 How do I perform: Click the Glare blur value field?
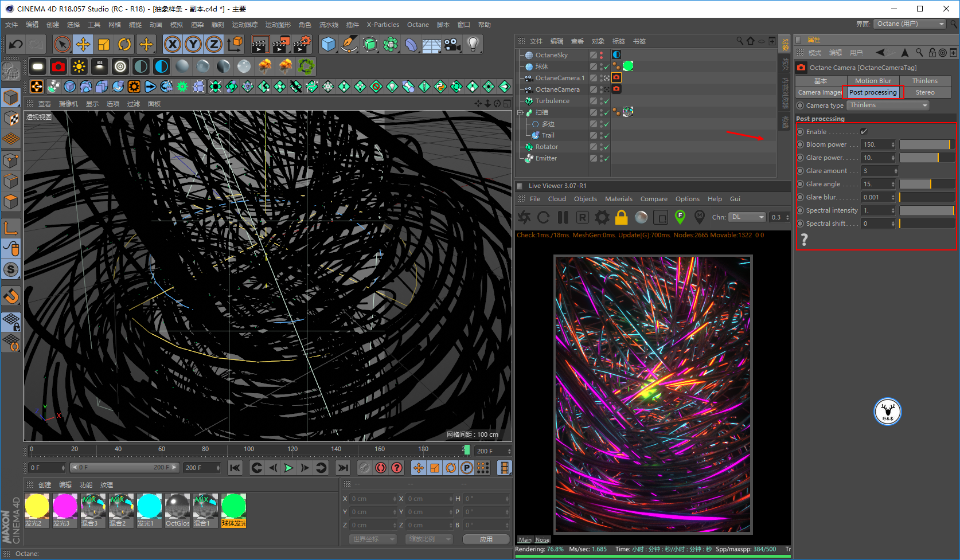tap(876, 197)
